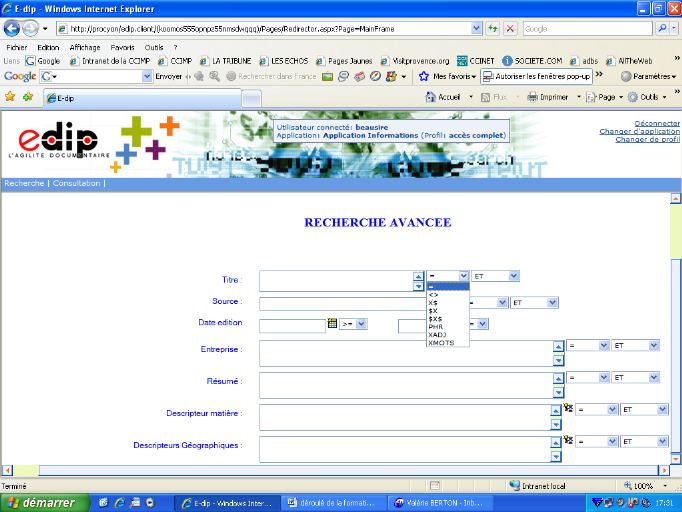Click the Internet Explorer quick launch icon
This screenshot has height=512, width=682.
pos(120,503)
